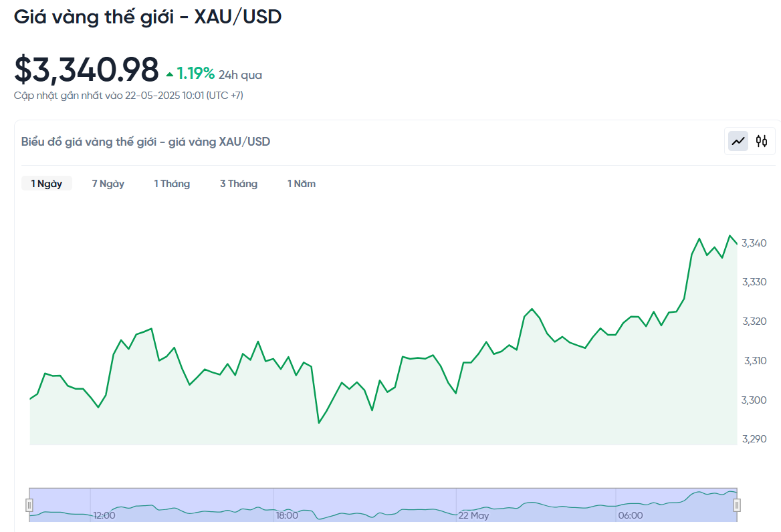This screenshot has height=532, width=781.
Task: Select the 3 Tháng time range tab
Action: (239, 184)
